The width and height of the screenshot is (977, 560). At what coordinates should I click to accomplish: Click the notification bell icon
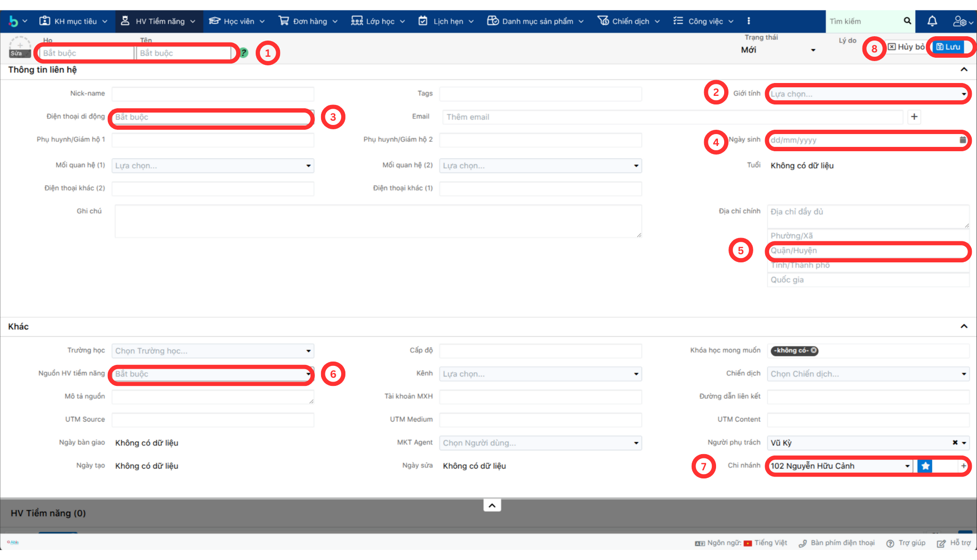tap(932, 21)
